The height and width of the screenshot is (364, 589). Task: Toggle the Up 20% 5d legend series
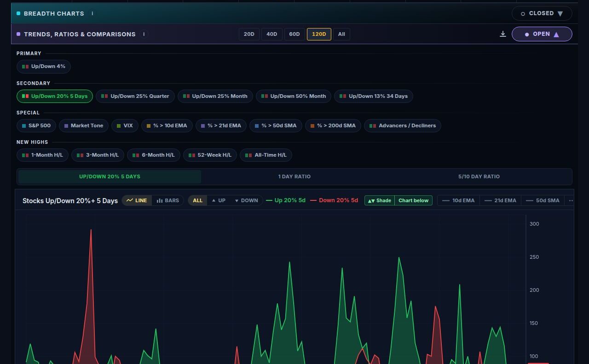pyautogui.click(x=286, y=200)
